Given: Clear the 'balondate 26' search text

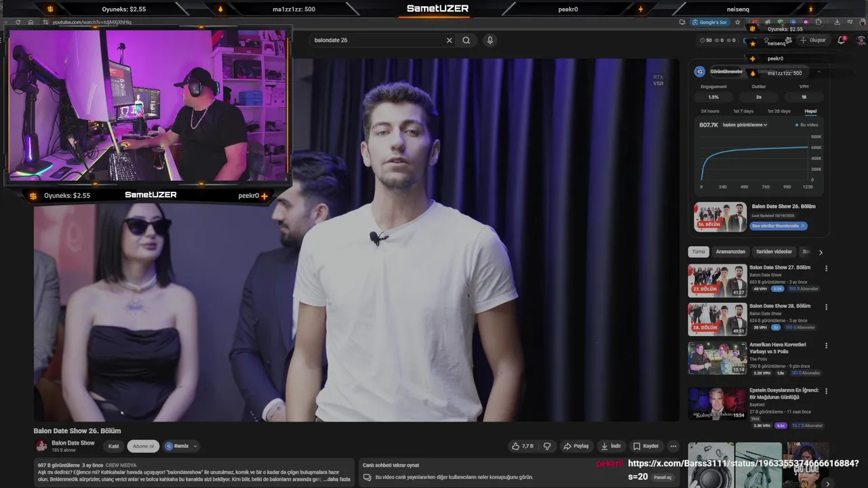Looking at the screenshot, I should click(449, 40).
